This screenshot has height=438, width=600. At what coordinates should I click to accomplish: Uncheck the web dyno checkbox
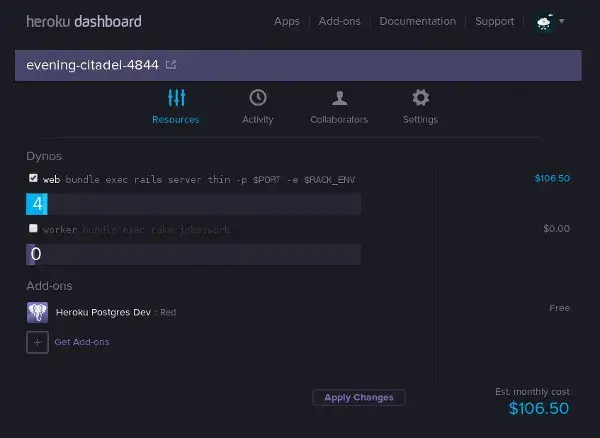click(34, 178)
